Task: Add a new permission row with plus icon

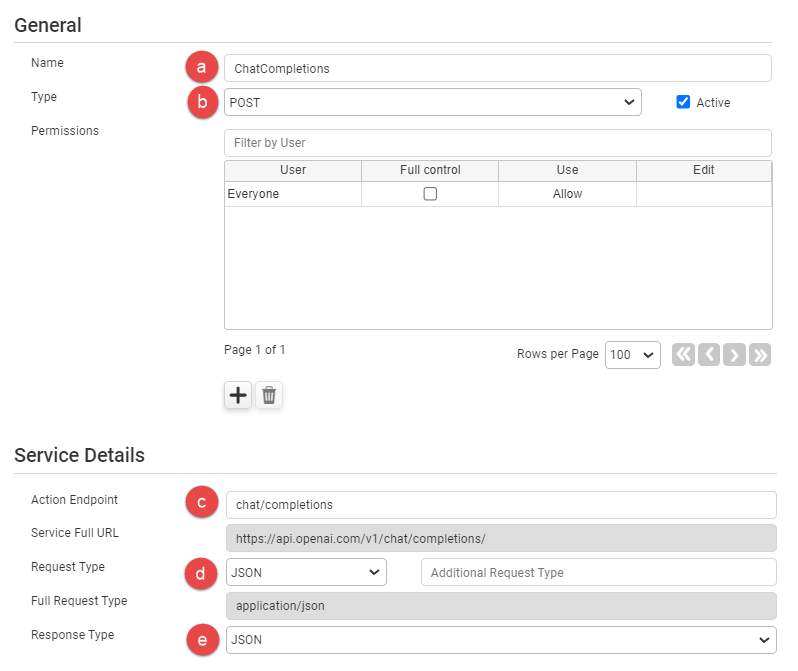Action: pyautogui.click(x=238, y=395)
